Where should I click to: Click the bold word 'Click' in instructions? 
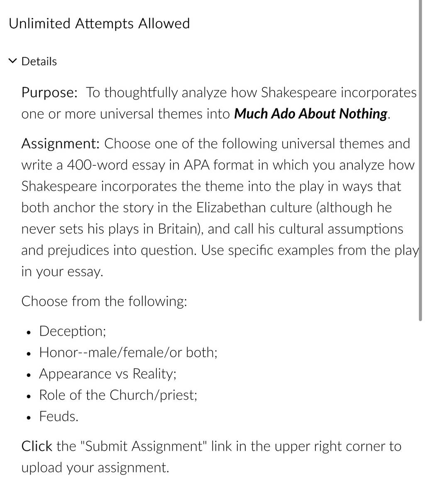37,446
